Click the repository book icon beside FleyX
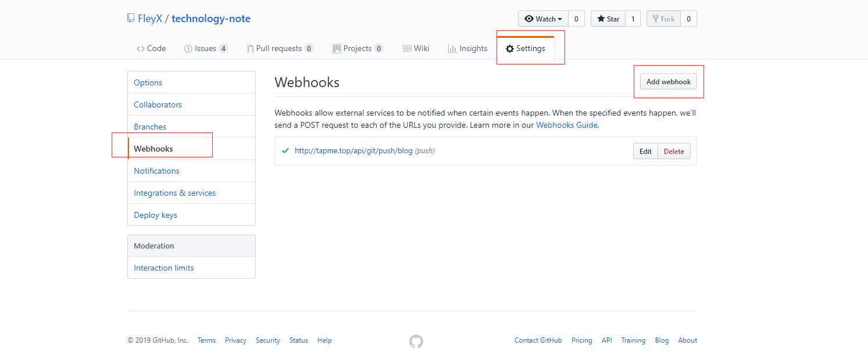The image size is (868, 356). coord(131,18)
